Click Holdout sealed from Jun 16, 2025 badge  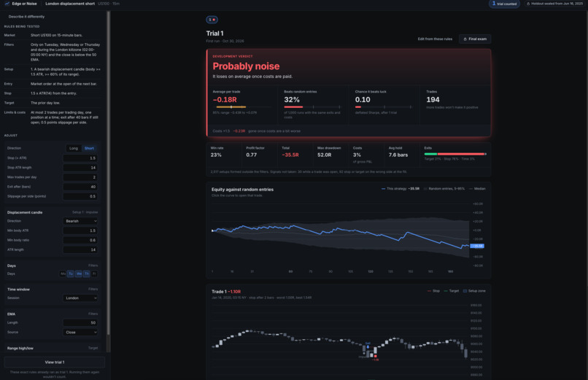pyautogui.click(x=554, y=4)
